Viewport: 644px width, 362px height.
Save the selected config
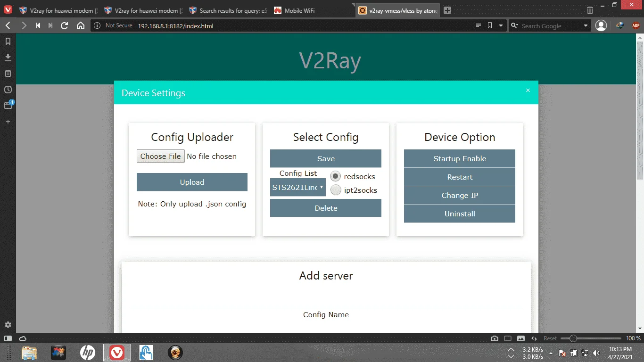pyautogui.click(x=326, y=158)
